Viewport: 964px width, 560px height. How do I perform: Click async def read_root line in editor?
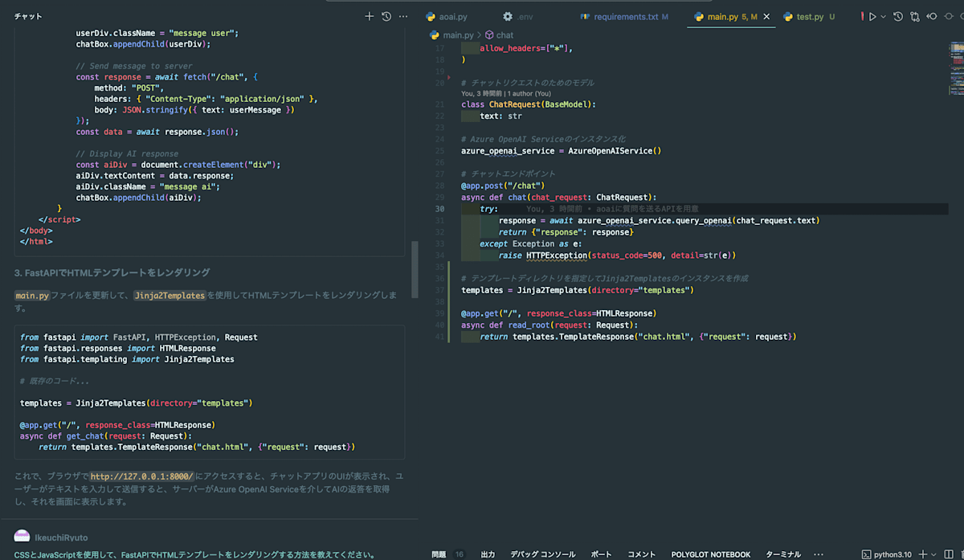point(549,325)
